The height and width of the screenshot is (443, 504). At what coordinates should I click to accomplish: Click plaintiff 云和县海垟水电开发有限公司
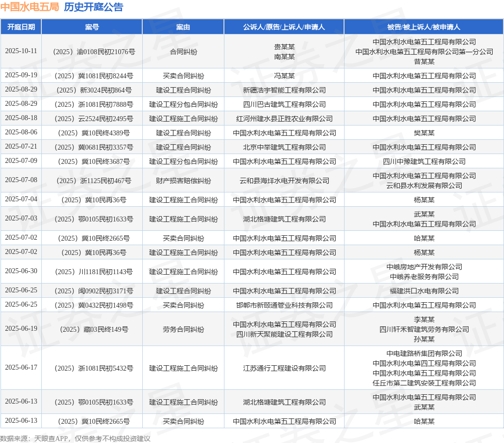click(x=284, y=181)
